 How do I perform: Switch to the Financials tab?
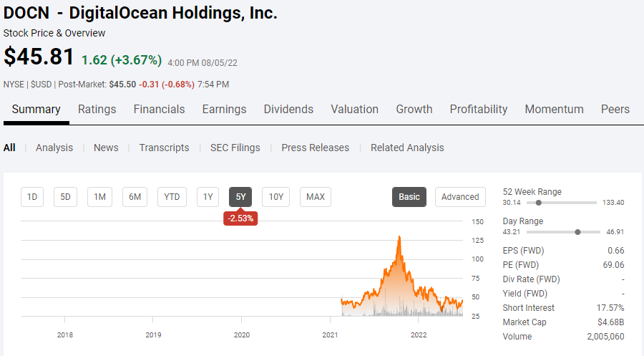pos(159,110)
